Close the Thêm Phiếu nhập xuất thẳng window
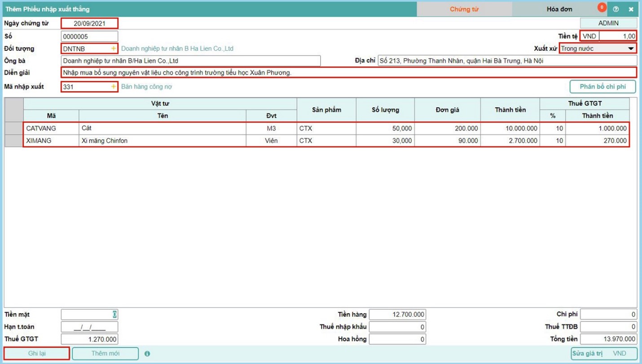Image resolution: width=642 pixels, height=364 pixels. (x=631, y=9)
